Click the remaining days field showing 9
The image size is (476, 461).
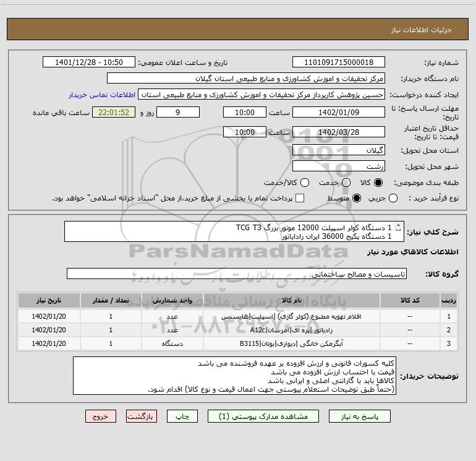178,112
